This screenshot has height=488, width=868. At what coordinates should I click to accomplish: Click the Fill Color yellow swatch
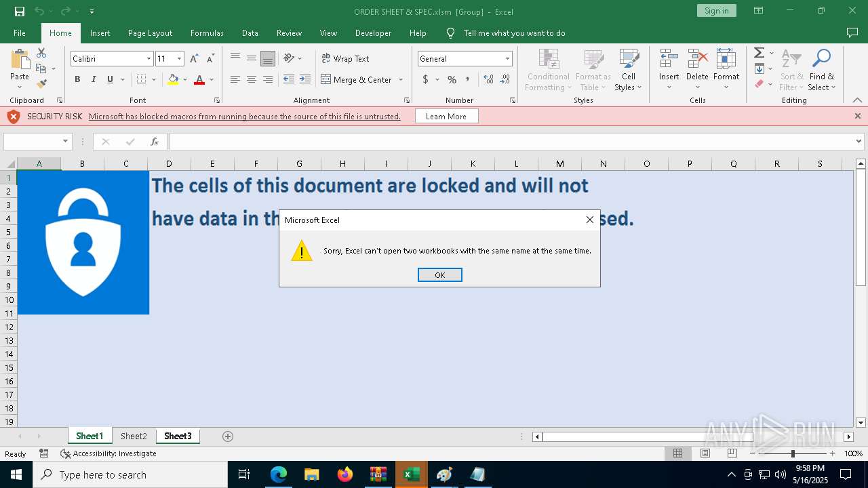point(173,79)
